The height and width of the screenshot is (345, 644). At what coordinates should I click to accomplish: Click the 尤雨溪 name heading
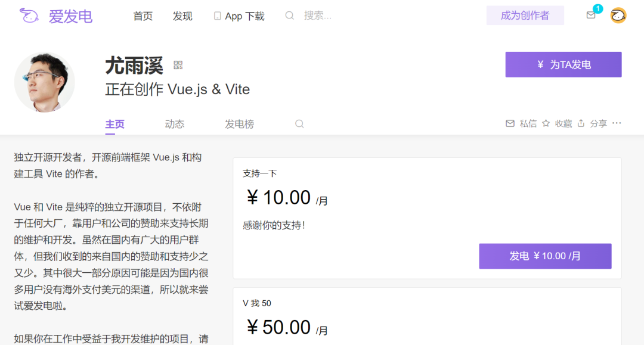click(134, 66)
